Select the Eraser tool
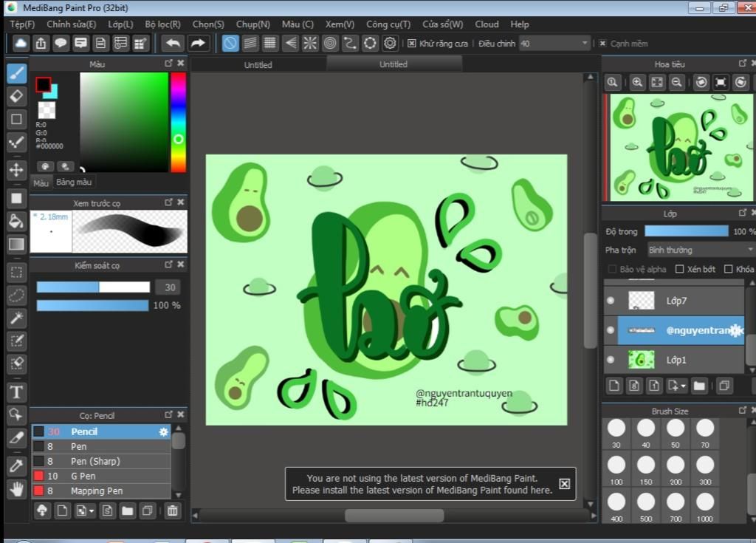The height and width of the screenshot is (543, 756). (x=16, y=96)
